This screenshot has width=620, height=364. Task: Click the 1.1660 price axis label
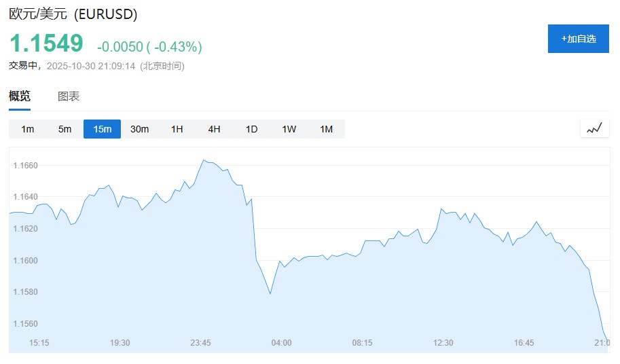tap(25, 166)
